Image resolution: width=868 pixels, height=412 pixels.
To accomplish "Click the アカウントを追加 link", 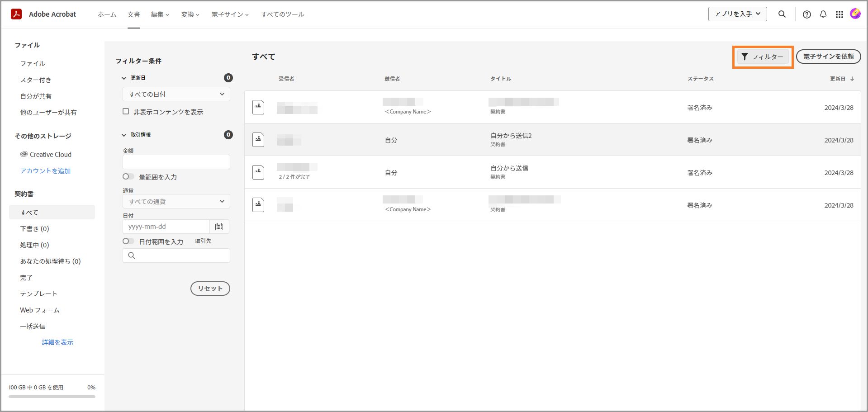I will [45, 170].
